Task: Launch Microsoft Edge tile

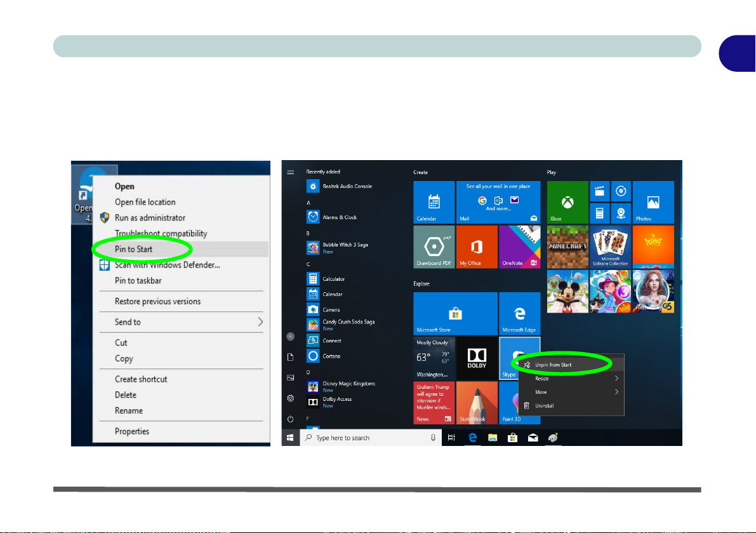Action: pos(519,314)
